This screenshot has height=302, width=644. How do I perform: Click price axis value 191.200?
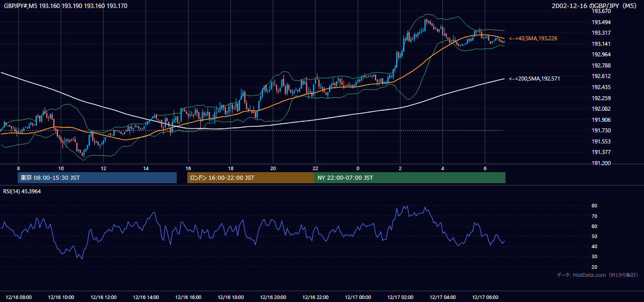coord(601,163)
